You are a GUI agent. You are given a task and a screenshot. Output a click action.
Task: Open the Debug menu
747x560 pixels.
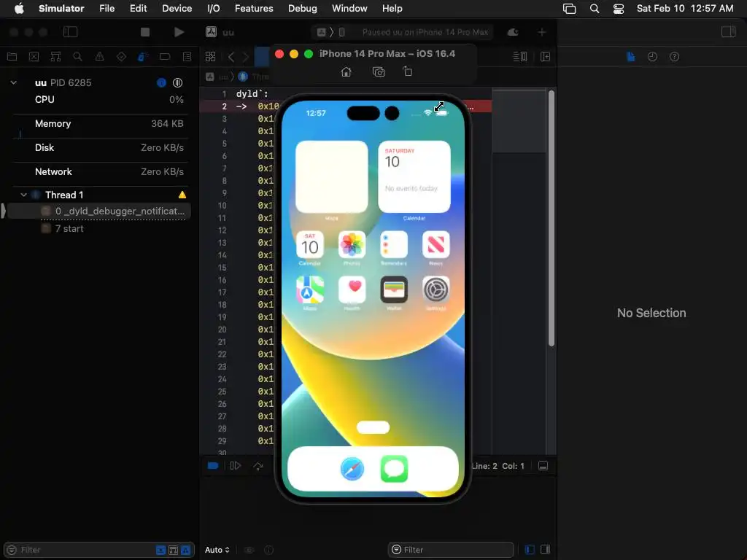tap(303, 8)
